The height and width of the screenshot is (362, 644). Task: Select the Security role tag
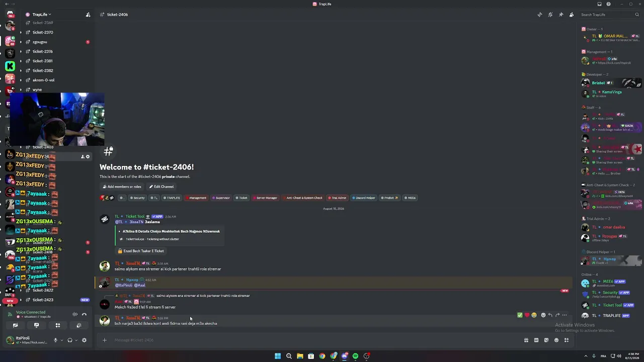(x=137, y=198)
